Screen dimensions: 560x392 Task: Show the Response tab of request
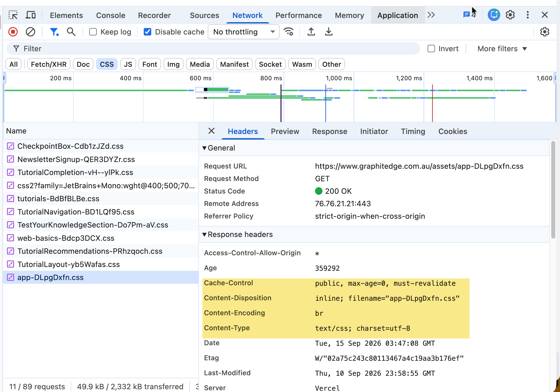329,131
